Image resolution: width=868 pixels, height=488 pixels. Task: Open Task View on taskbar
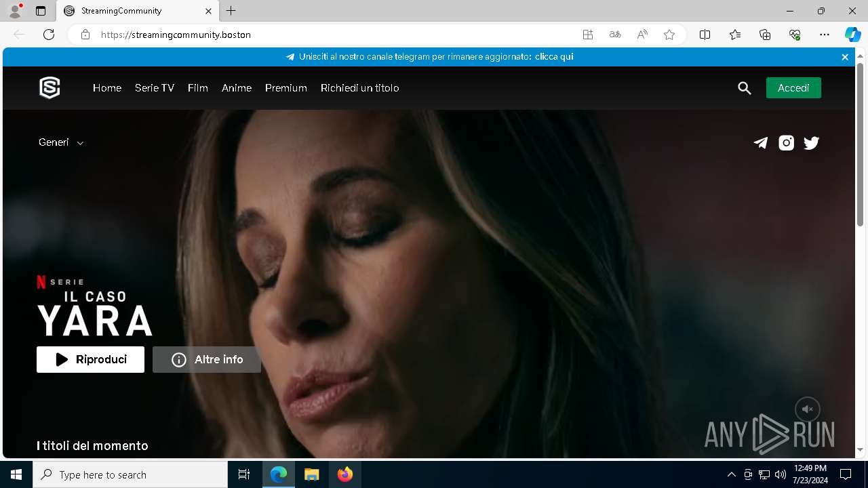pos(244,474)
